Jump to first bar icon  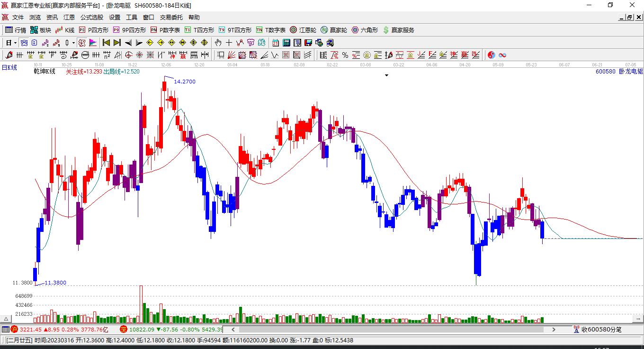tap(106, 43)
